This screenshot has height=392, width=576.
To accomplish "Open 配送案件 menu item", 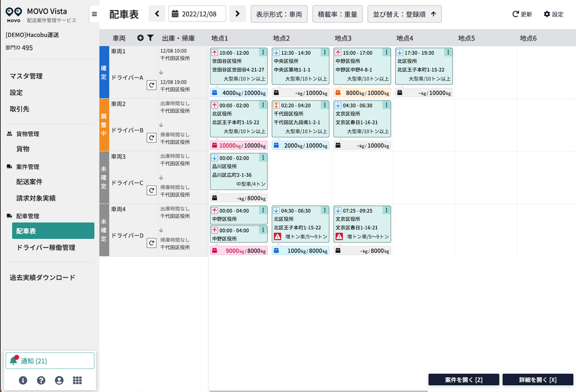I will 29,182.
